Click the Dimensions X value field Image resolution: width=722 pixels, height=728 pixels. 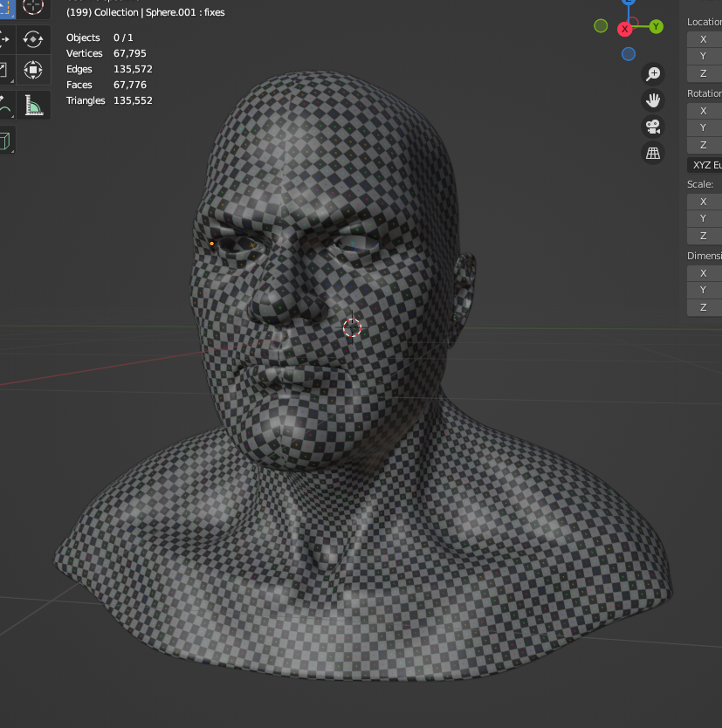705,273
